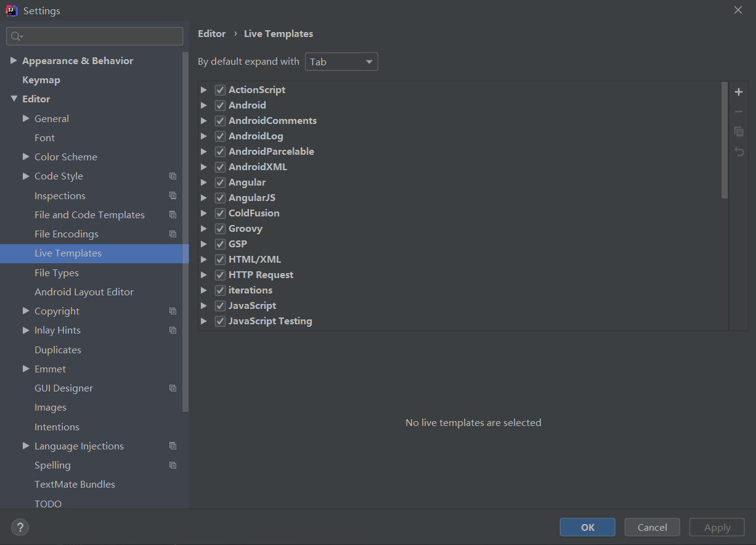Disable the Angular template group checkbox

220,182
